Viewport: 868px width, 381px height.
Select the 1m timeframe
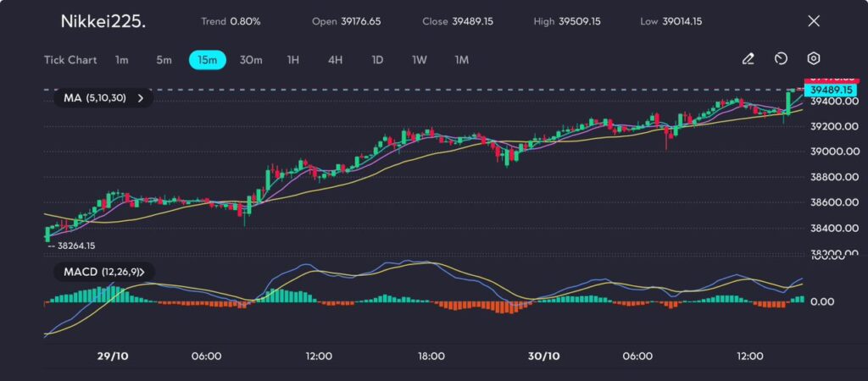(122, 60)
